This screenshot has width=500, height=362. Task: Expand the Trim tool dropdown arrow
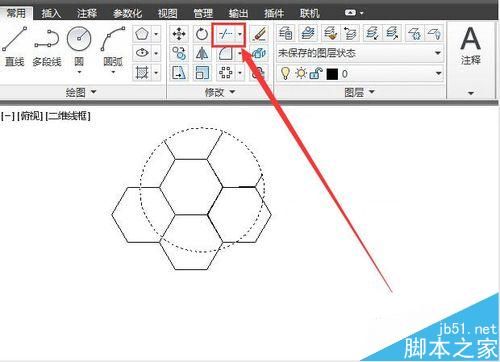[240, 34]
